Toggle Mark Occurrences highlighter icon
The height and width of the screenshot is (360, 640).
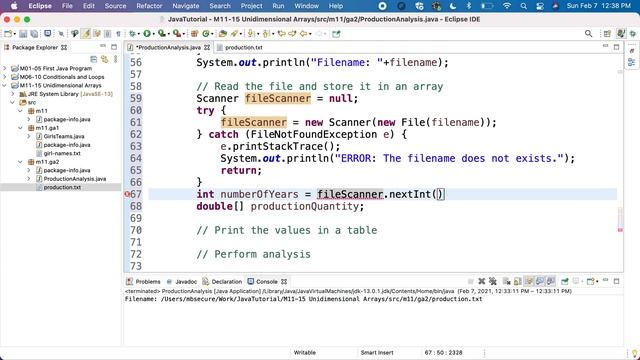click(86, 34)
